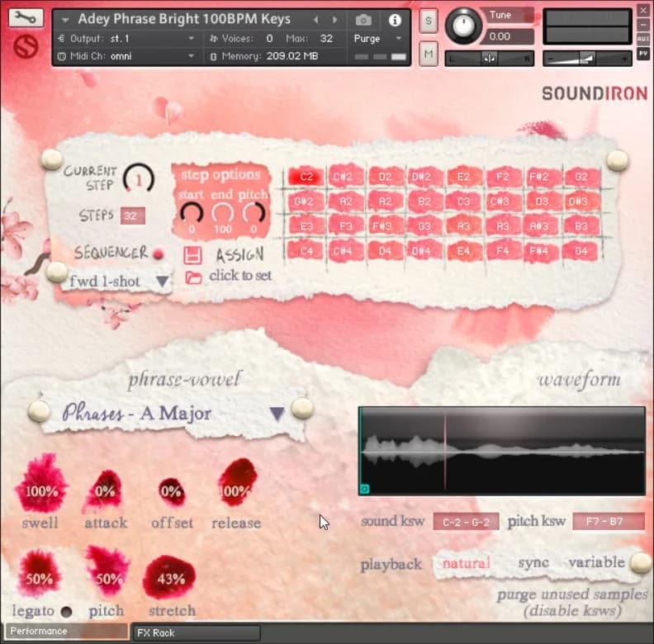This screenshot has height=644, width=654.
Task: Expand the Phrases - A Major dropdown
Action: (x=277, y=413)
